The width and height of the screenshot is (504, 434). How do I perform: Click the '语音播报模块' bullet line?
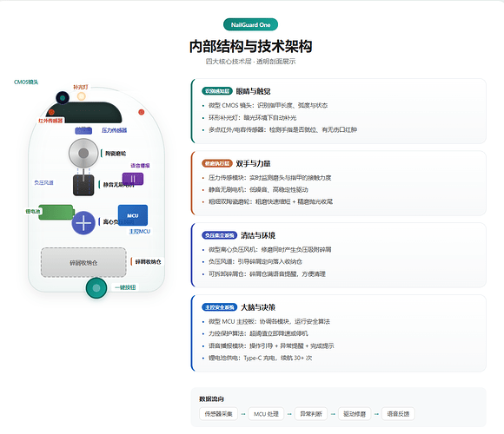(x=271, y=345)
